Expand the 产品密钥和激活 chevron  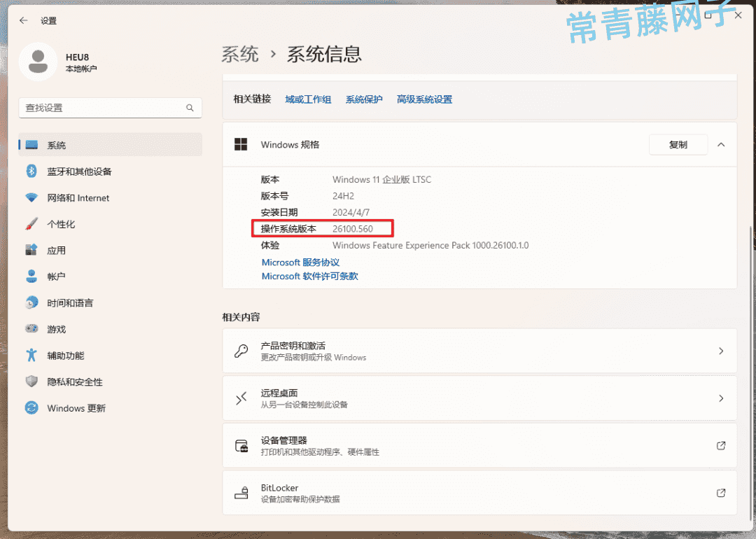point(721,351)
